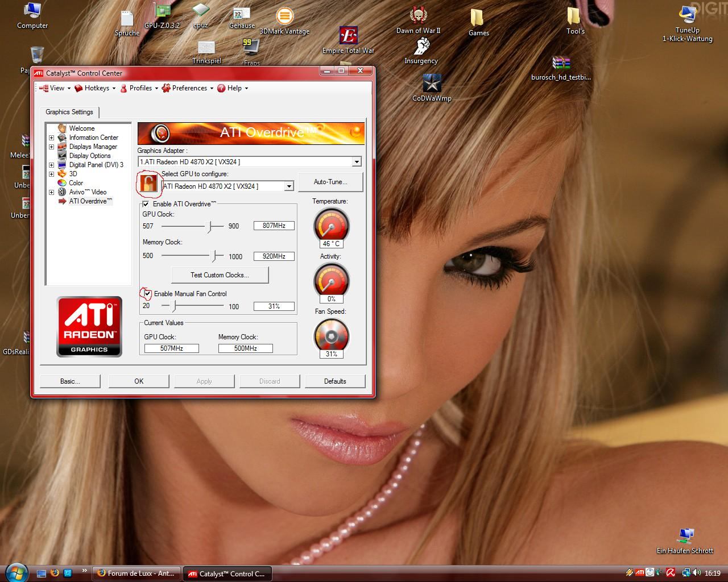Screen dimensions: 728x582
Task: Confirm with the OK button
Action: click(139, 381)
